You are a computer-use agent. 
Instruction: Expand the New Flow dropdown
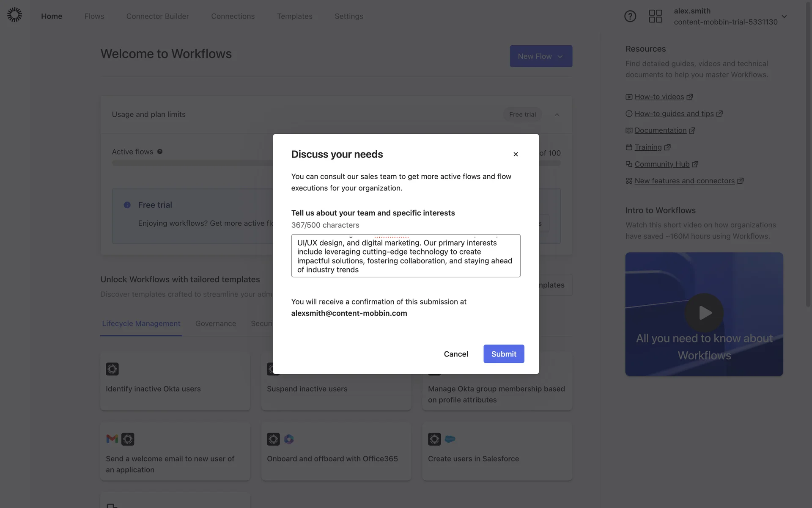(540, 56)
